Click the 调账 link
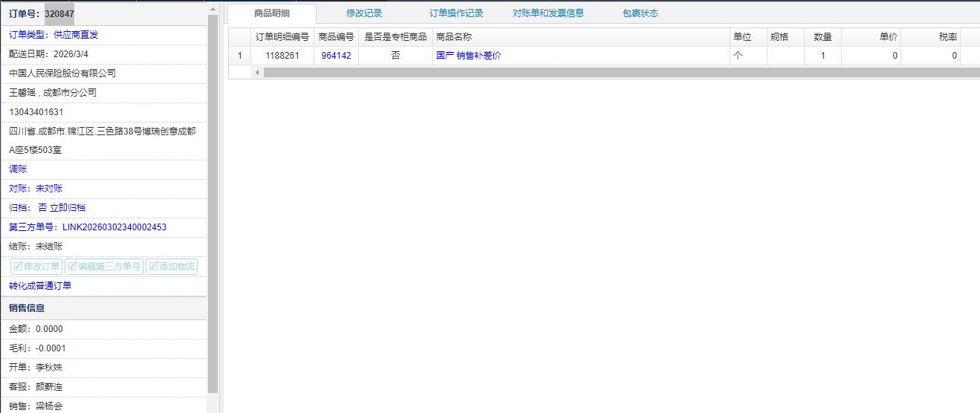Screen dimensions: 980x413 (x=18, y=169)
